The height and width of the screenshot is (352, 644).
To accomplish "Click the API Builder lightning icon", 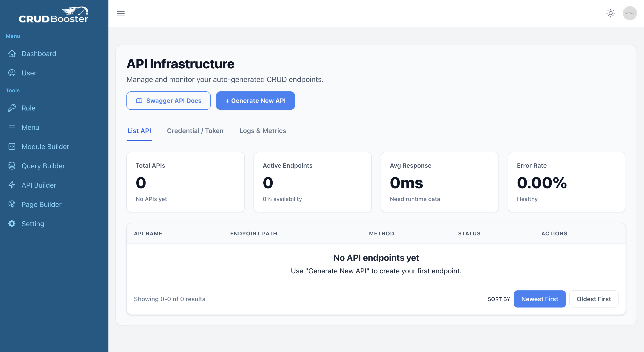I will point(12,185).
